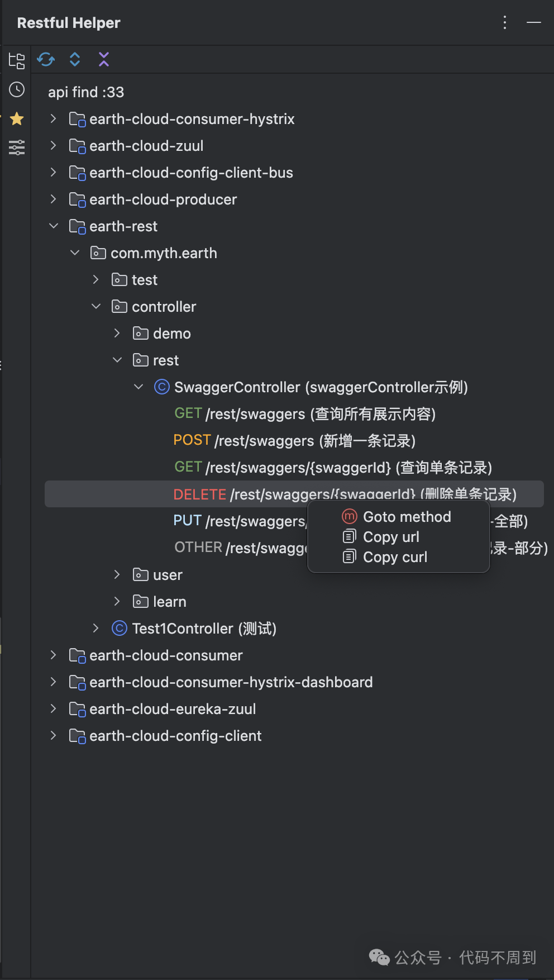This screenshot has height=980, width=554.
Task: Open favorites via the star icon
Action: [17, 118]
